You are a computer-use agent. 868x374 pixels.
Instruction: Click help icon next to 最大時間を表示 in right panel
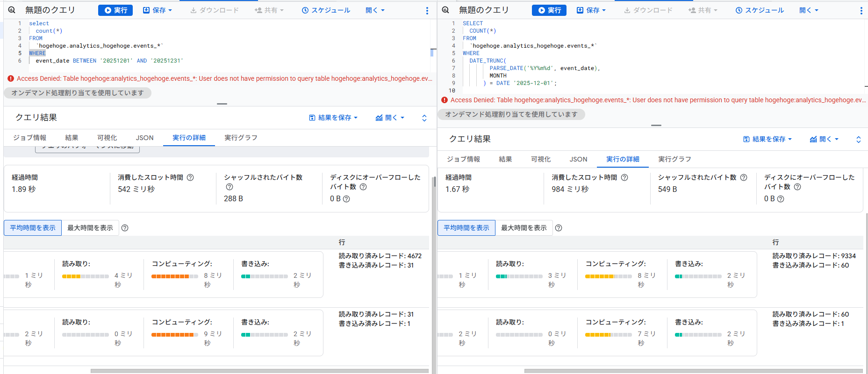coord(559,228)
